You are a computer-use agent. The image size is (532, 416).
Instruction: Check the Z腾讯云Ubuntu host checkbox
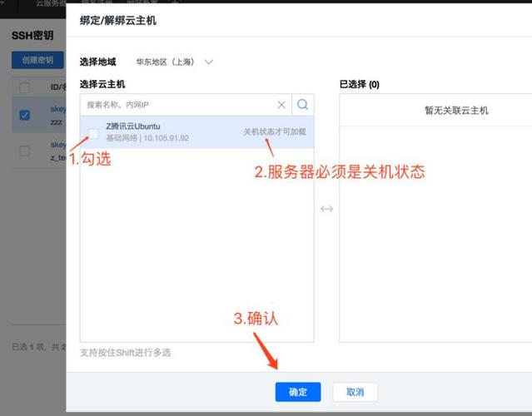click(x=93, y=133)
